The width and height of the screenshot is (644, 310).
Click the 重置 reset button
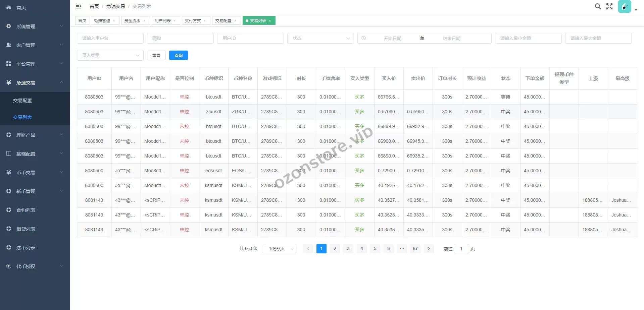[156, 55]
